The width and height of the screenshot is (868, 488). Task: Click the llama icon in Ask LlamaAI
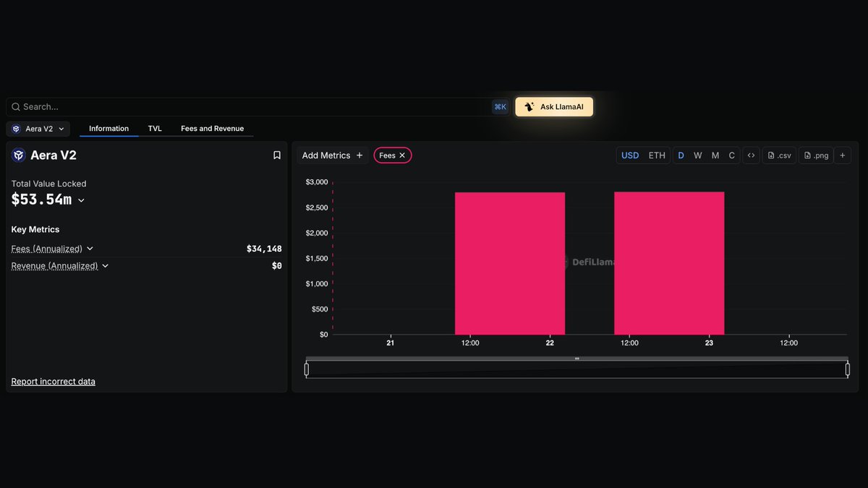pyautogui.click(x=529, y=107)
